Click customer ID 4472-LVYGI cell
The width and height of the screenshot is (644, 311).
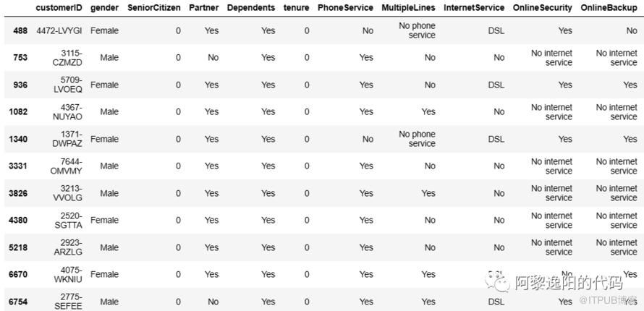pos(59,31)
